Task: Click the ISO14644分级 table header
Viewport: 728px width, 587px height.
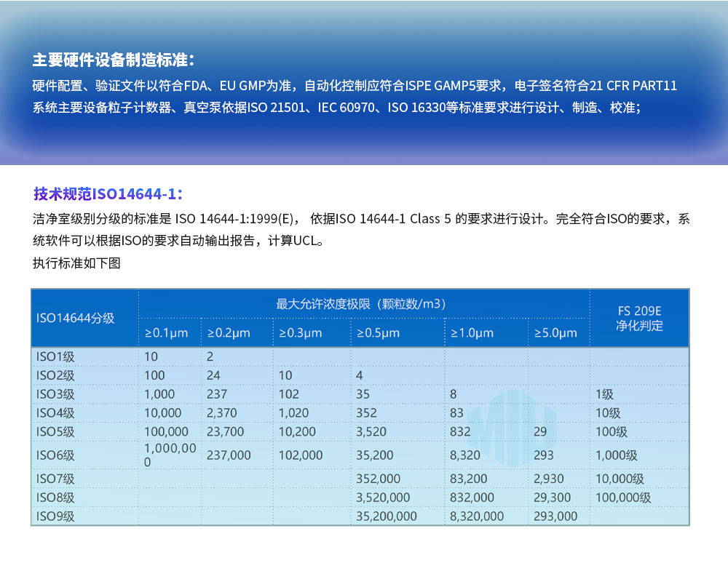Action: (74, 318)
